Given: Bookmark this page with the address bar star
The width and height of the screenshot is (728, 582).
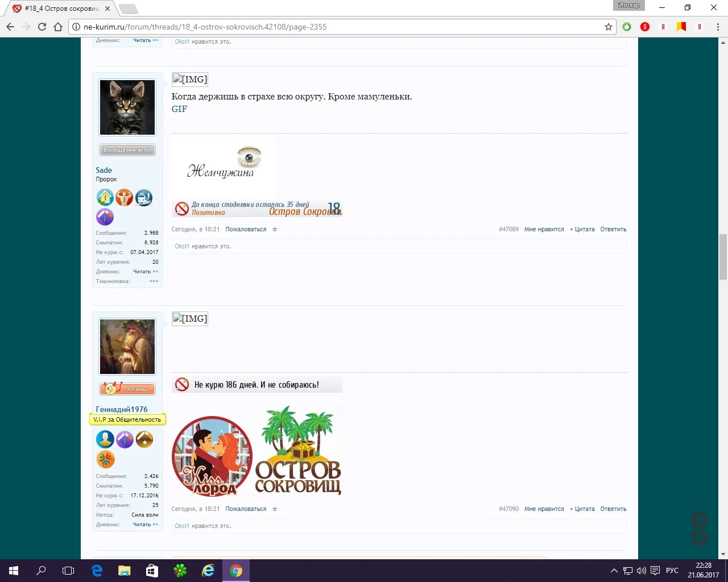Looking at the screenshot, I should pos(609,27).
